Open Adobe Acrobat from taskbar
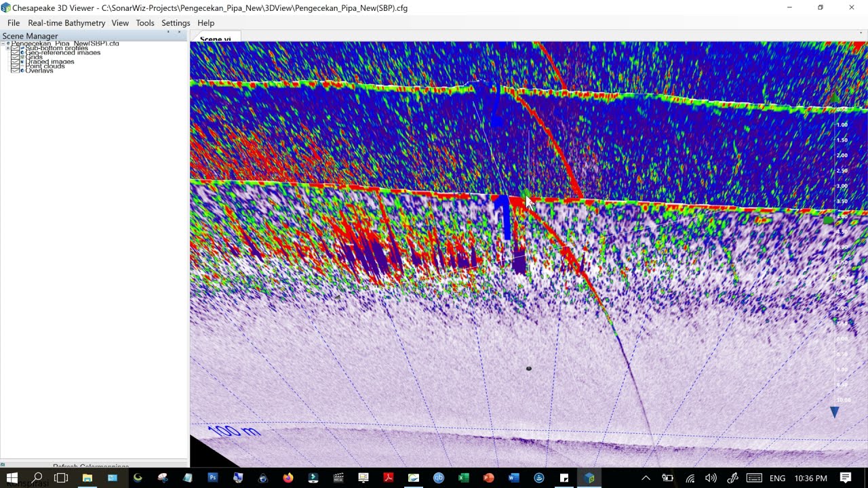The image size is (868, 488). point(389,478)
